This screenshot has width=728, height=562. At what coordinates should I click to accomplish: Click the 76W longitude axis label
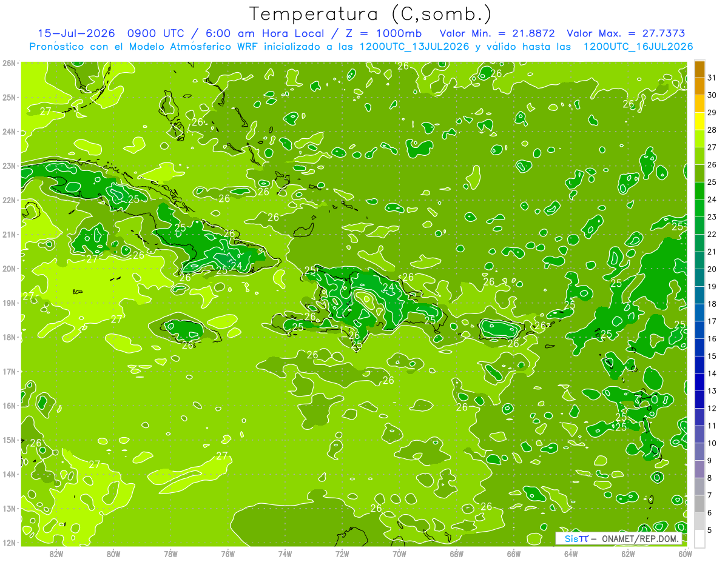(x=228, y=554)
